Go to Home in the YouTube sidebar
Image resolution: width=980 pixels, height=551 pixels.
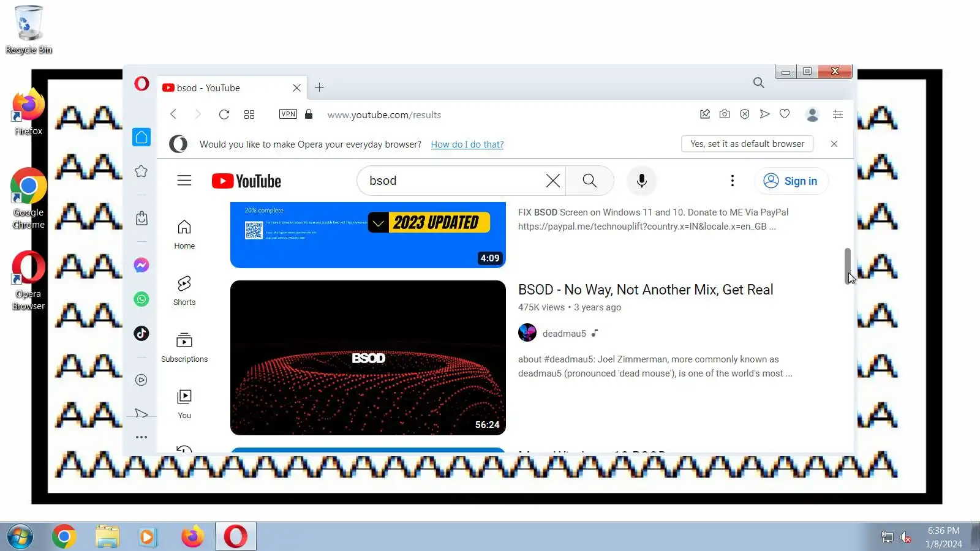coord(184,234)
